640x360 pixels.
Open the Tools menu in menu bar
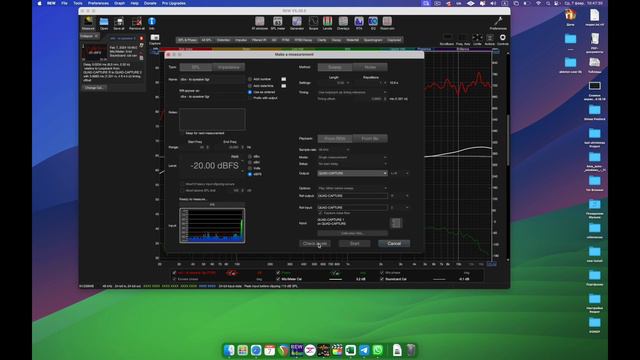pyautogui.click(x=78, y=3)
